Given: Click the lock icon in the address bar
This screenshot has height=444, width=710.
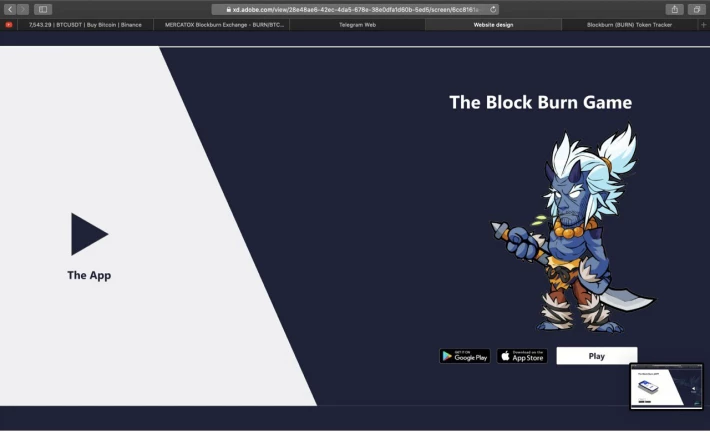Looking at the screenshot, I should 229,9.
